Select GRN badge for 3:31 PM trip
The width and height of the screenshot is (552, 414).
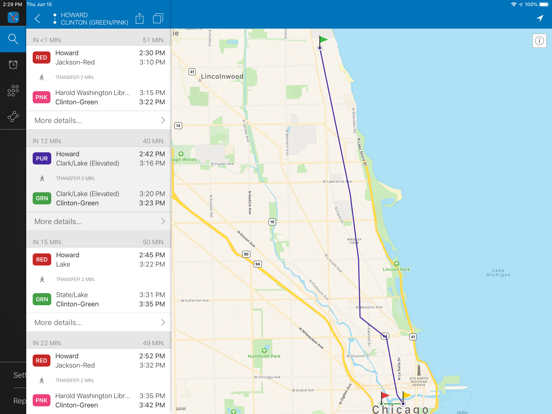[42, 299]
